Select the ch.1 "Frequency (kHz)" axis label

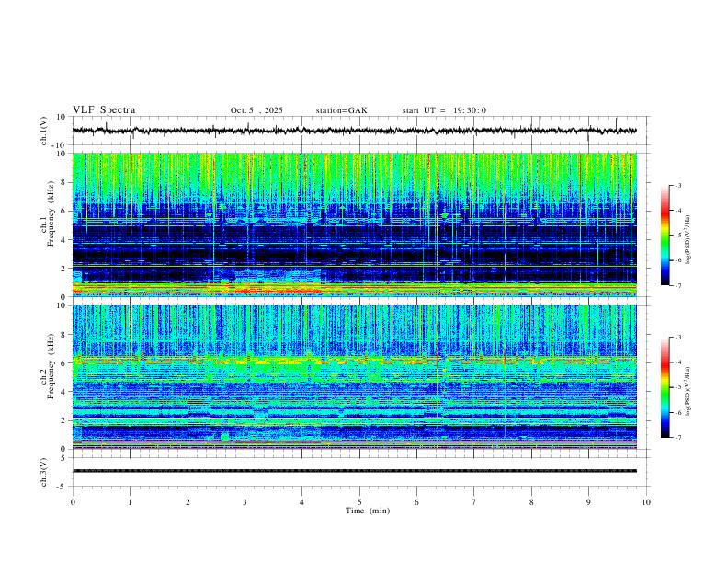[x=51, y=213]
